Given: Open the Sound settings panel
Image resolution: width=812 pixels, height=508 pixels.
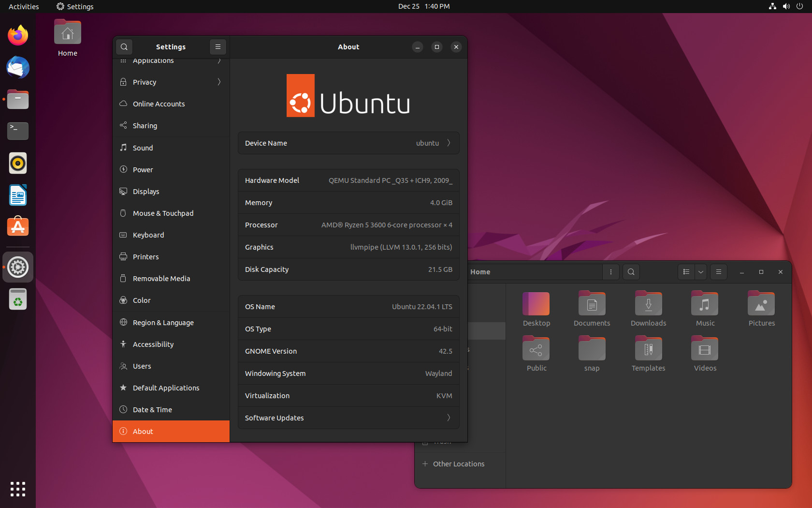Looking at the screenshot, I should pyautogui.click(x=171, y=148).
